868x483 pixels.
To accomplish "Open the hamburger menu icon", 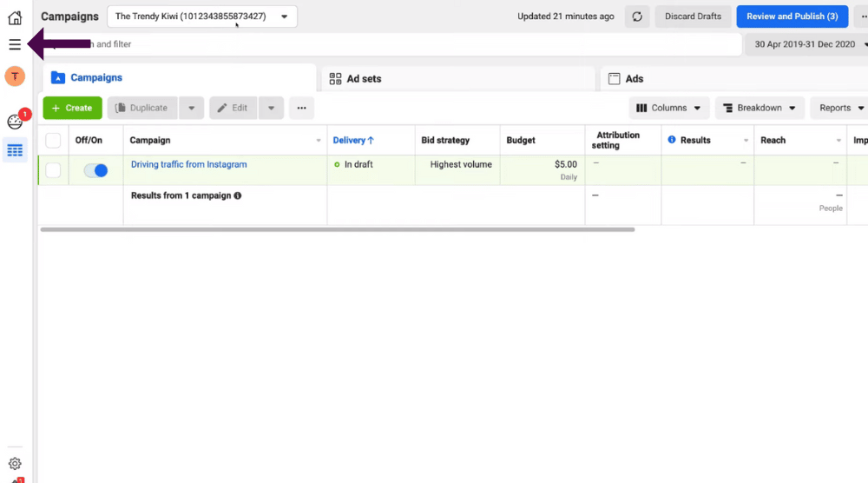I will pyautogui.click(x=15, y=44).
